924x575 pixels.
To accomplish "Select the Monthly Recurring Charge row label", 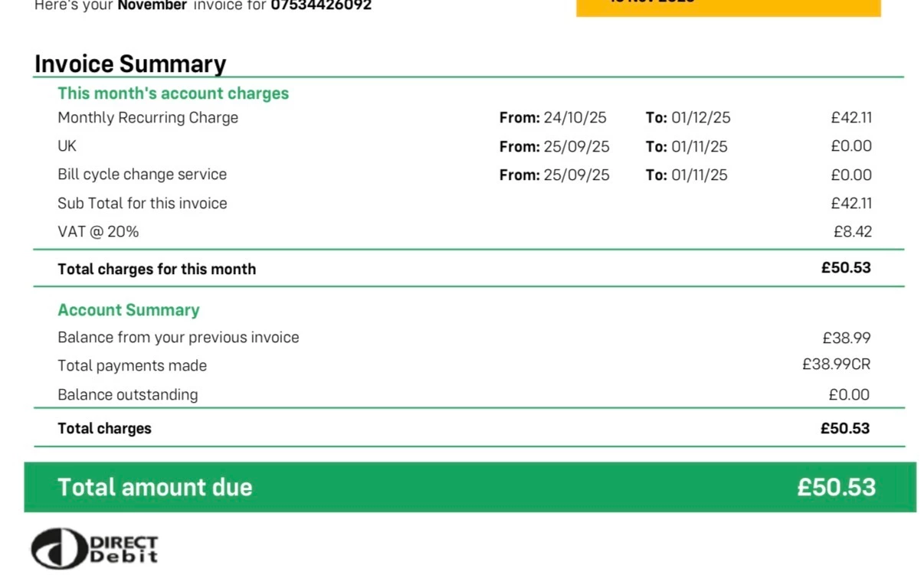I will (x=148, y=118).
